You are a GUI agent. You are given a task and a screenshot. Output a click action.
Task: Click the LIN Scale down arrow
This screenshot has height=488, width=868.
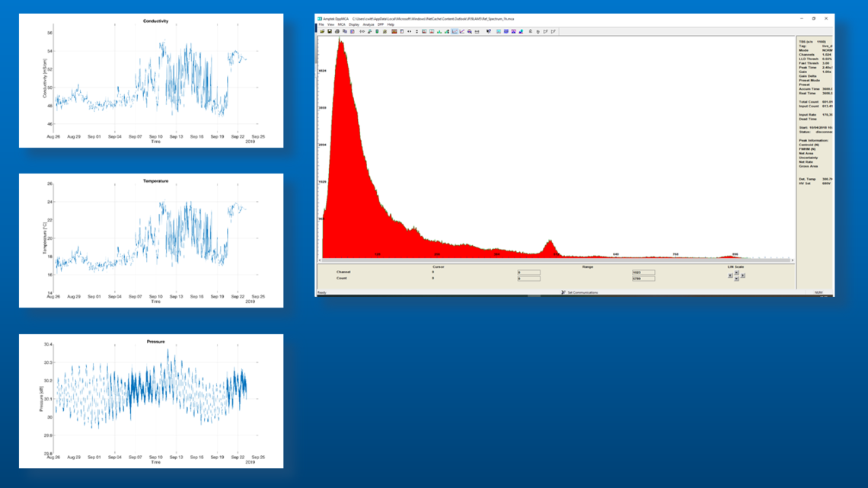click(x=736, y=279)
